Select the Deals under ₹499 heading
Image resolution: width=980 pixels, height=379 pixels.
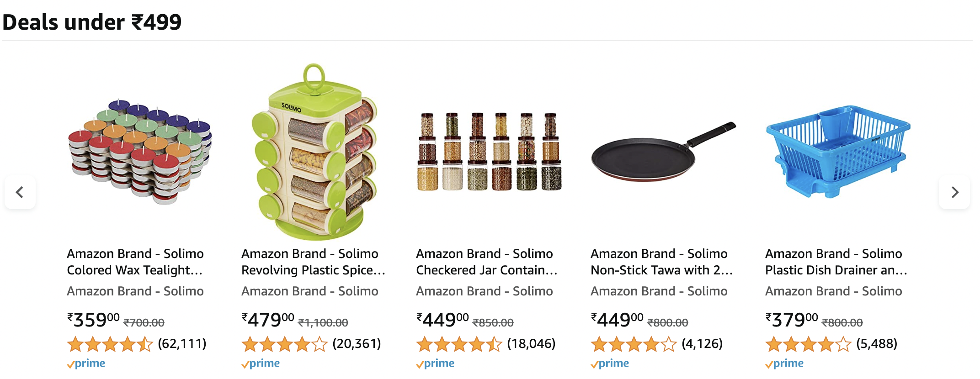click(x=91, y=21)
